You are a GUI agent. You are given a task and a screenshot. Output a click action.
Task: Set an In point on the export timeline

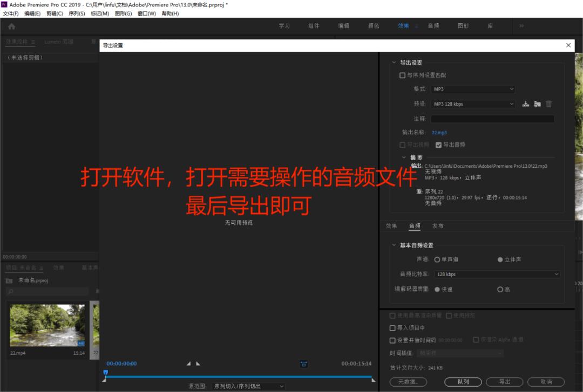[x=188, y=364]
